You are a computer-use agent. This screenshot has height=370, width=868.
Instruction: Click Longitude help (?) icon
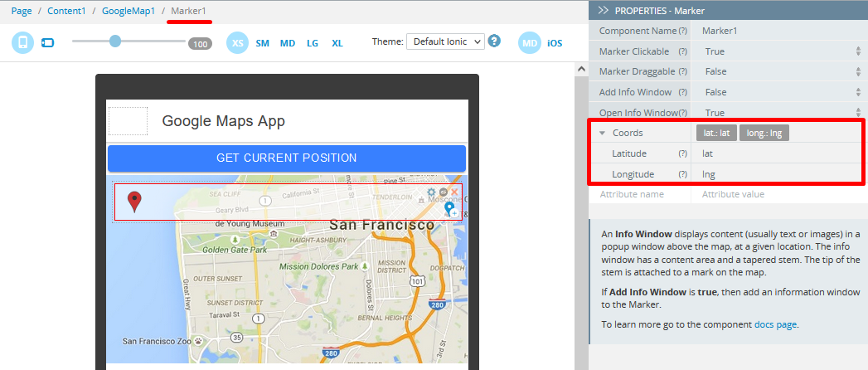[x=682, y=174]
